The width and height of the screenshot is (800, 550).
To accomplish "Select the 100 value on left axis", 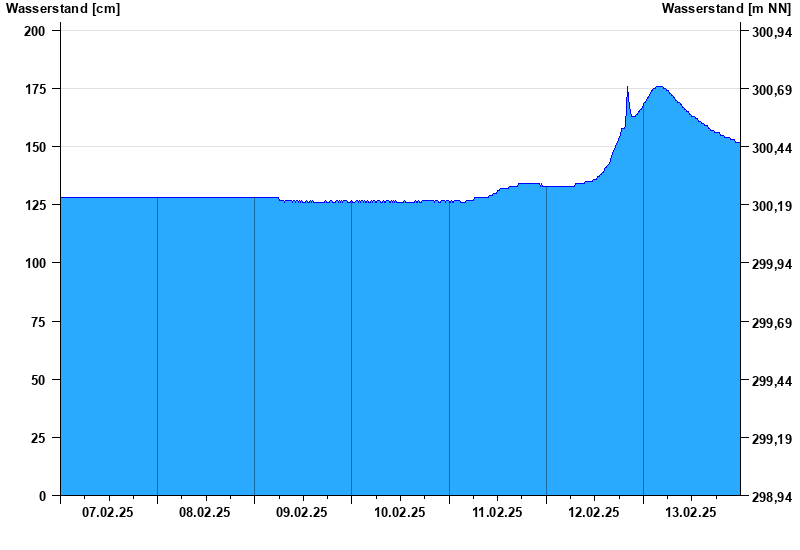I will tap(35, 263).
